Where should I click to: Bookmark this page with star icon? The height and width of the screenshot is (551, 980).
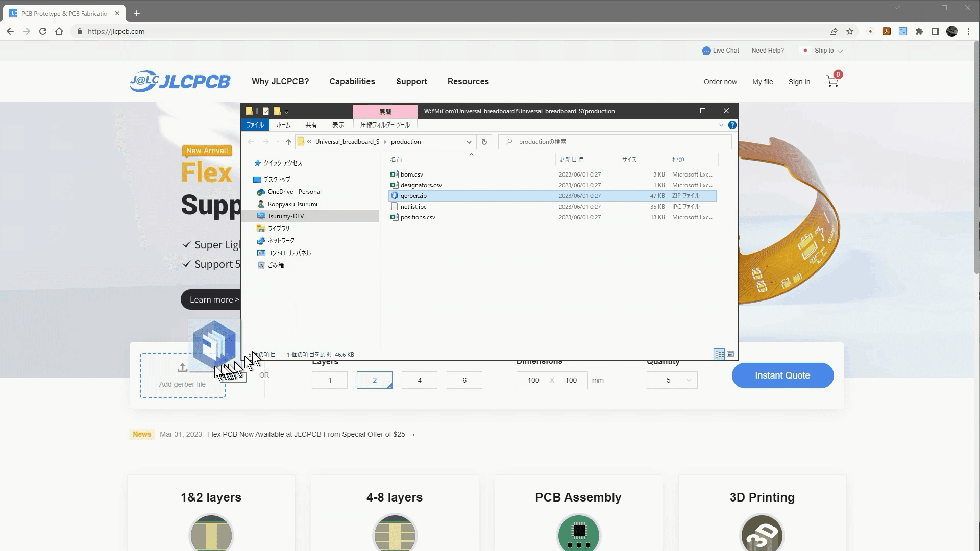coord(850,31)
